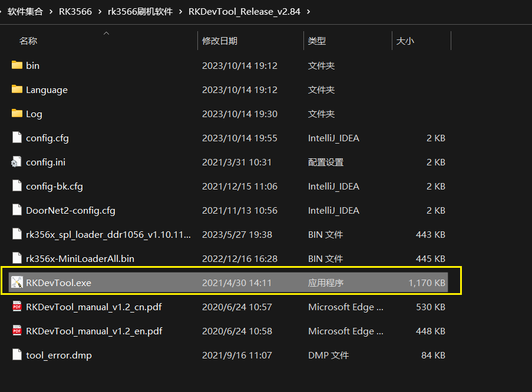Select the Log folder icon
The width and height of the screenshot is (532, 392).
pos(17,113)
